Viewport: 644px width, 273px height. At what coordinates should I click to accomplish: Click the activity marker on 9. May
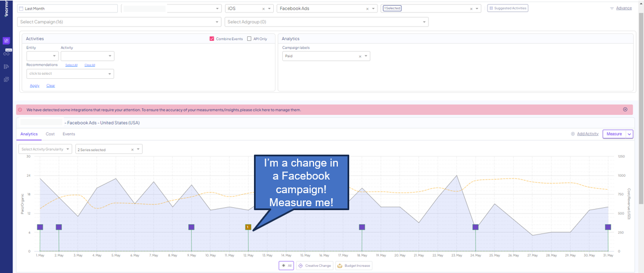(192, 227)
